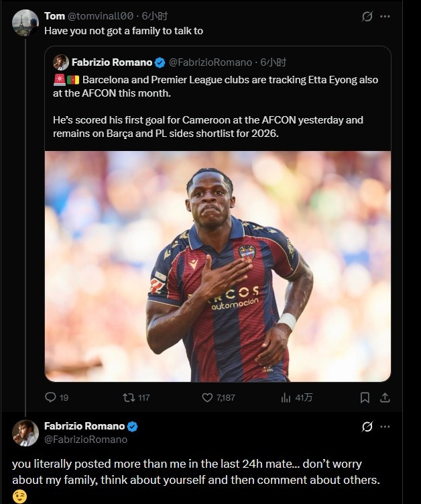
Task: Expand more options on Fabrizio's reply
Action: coord(385,427)
